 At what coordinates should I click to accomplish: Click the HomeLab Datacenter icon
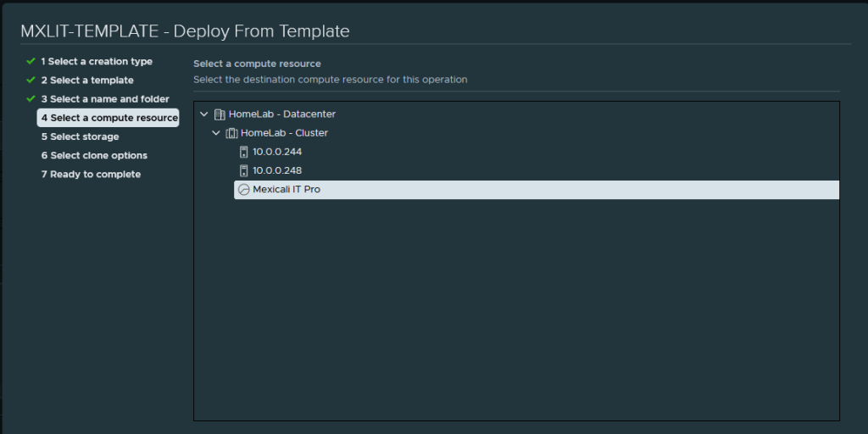point(220,114)
